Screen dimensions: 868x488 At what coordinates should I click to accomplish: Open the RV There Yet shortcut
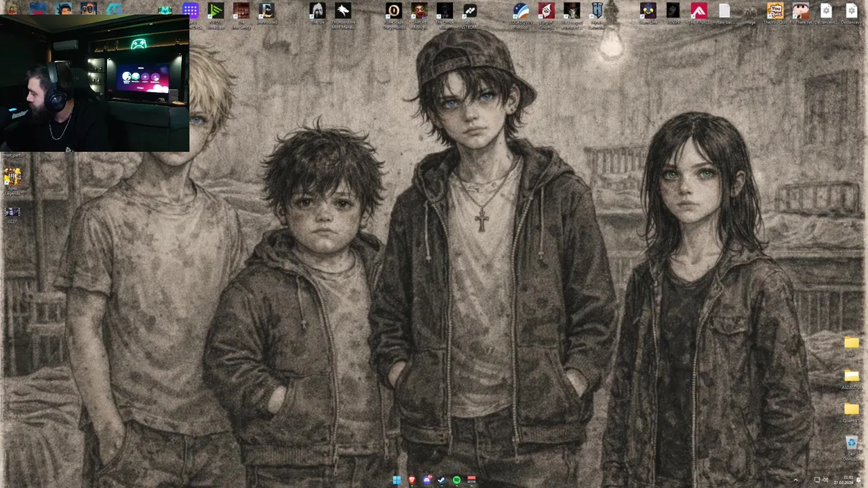pos(800,14)
